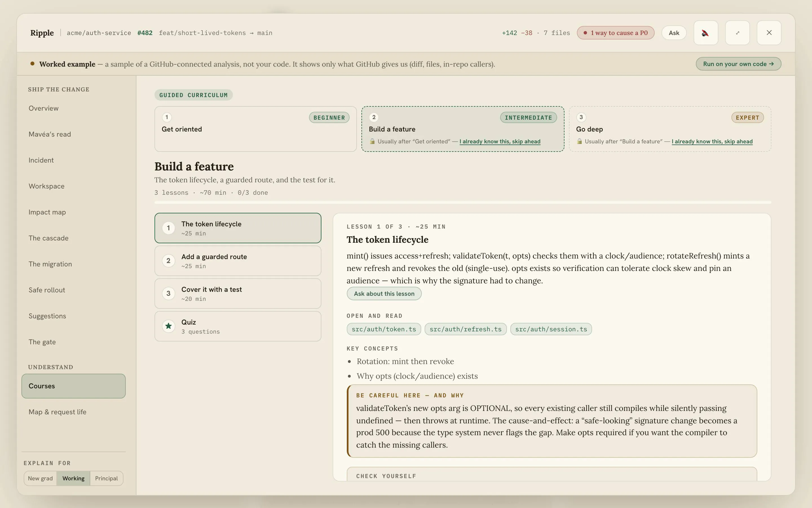Select the number 2 badge of Build a feature
The width and height of the screenshot is (812, 508).
374,117
